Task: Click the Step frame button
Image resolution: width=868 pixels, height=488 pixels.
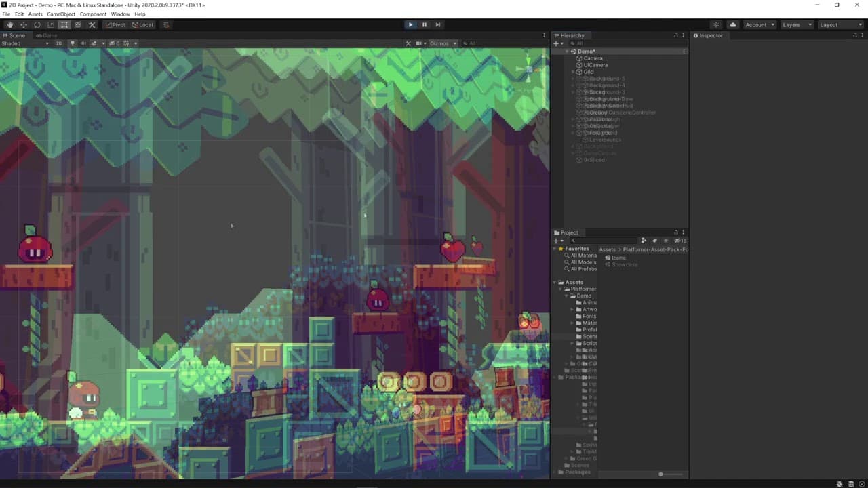Action: click(438, 24)
